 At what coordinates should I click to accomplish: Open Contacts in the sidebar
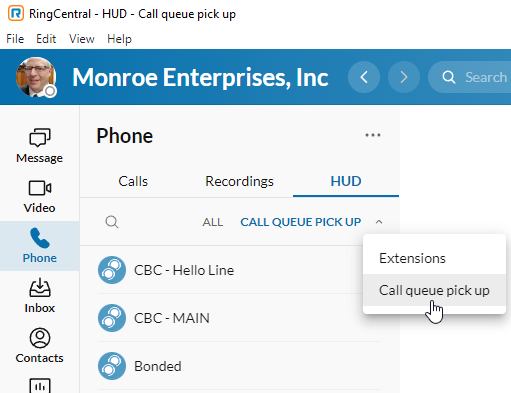[x=39, y=346]
